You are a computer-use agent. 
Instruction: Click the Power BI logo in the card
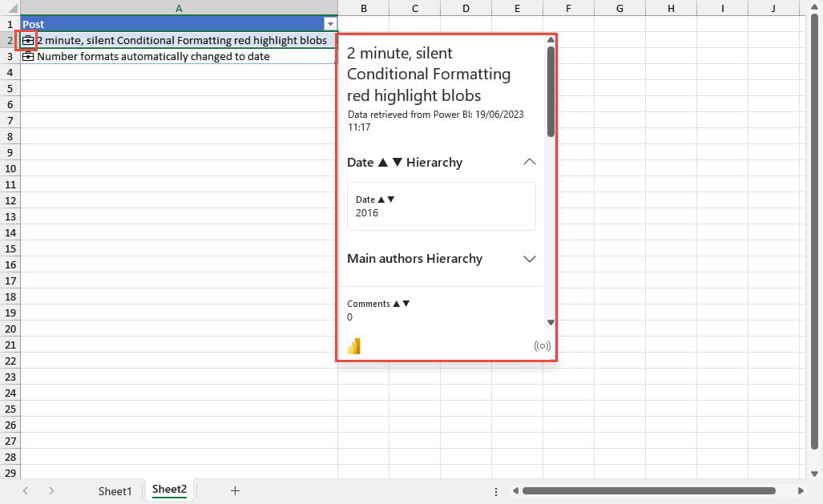coord(354,346)
